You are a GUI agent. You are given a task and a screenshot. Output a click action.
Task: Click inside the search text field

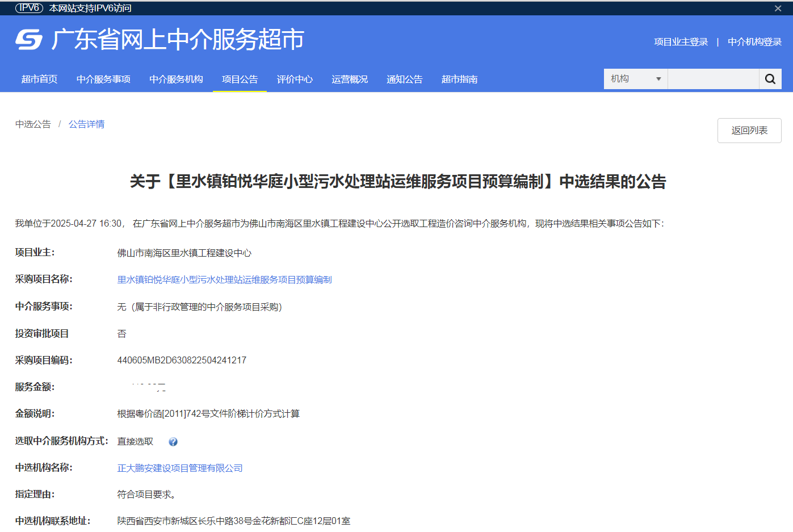point(713,79)
